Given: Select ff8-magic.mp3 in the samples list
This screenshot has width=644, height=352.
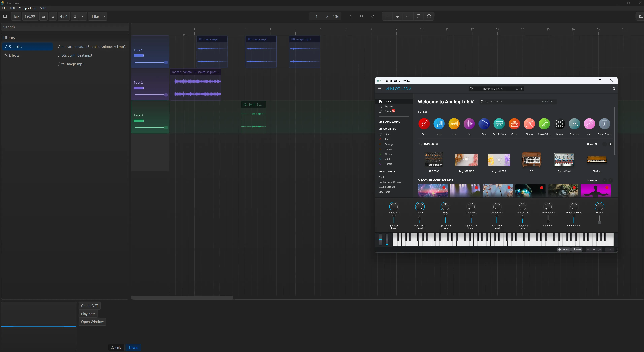Looking at the screenshot, I should point(71,64).
